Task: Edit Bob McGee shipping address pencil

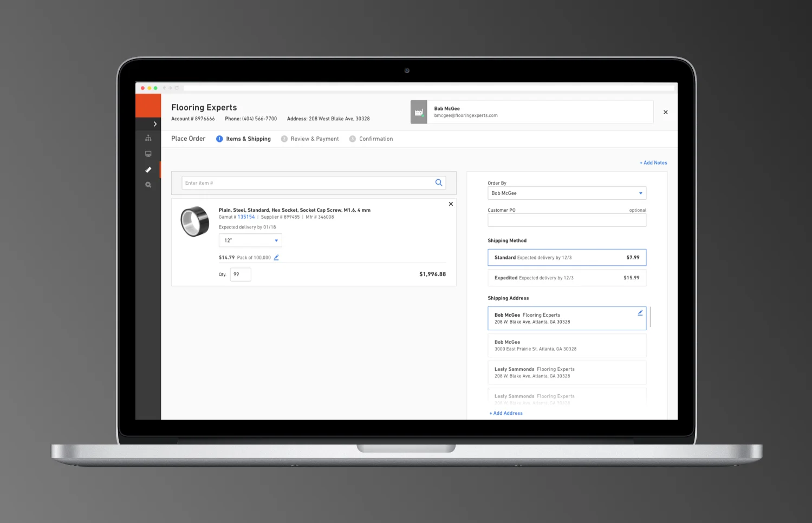Action: pyautogui.click(x=640, y=313)
